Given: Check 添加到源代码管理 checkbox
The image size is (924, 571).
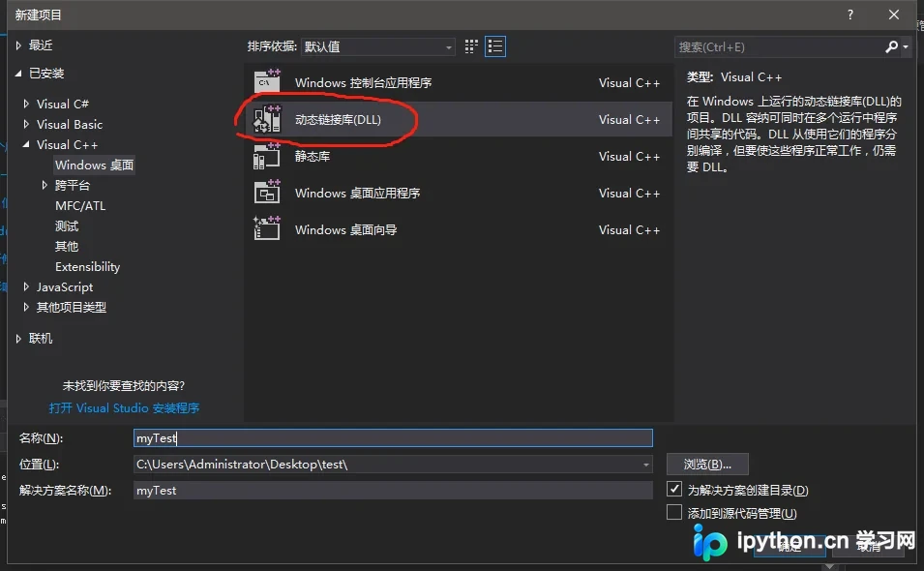Looking at the screenshot, I should (674, 512).
